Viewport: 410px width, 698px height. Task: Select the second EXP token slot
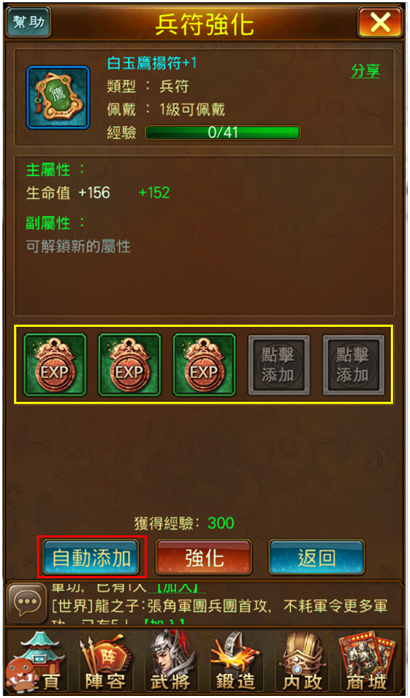point(129,365)
